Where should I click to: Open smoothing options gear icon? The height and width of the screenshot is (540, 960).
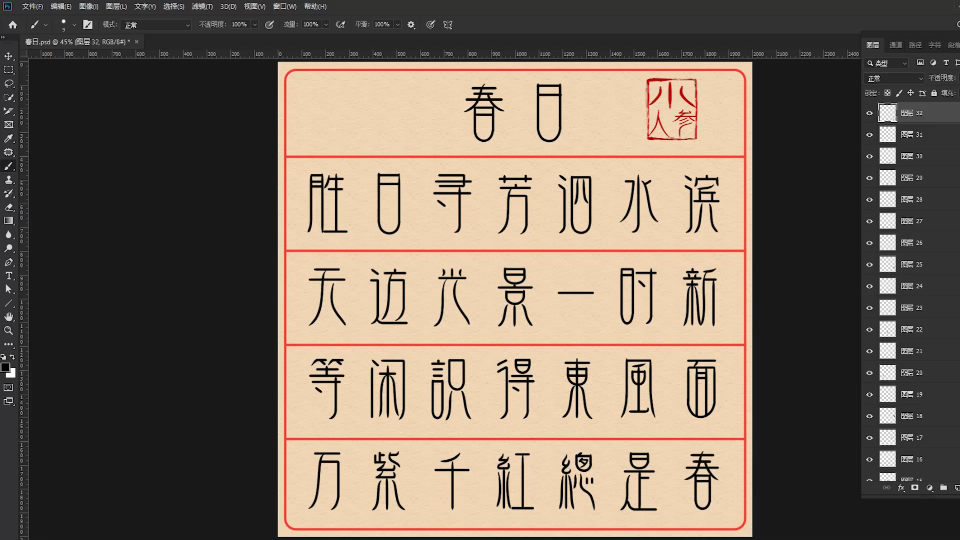pyautogui.click(x=411, y=24)
